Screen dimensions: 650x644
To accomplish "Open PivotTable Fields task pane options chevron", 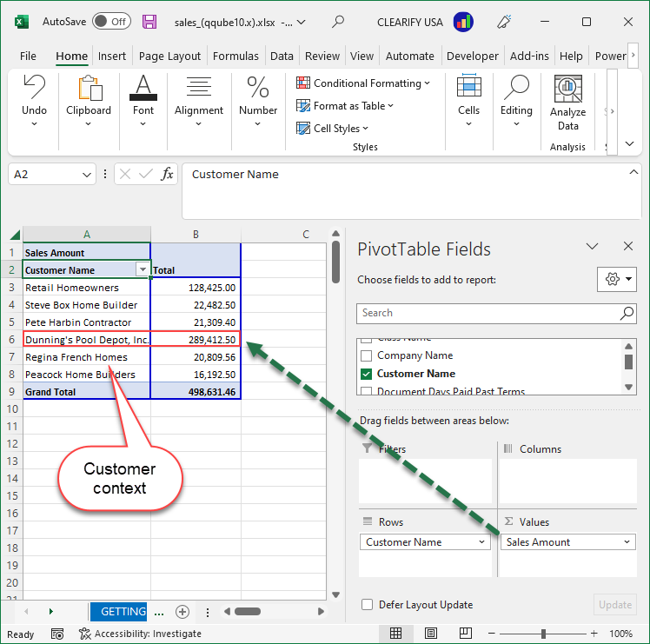I will click(592, 246).
